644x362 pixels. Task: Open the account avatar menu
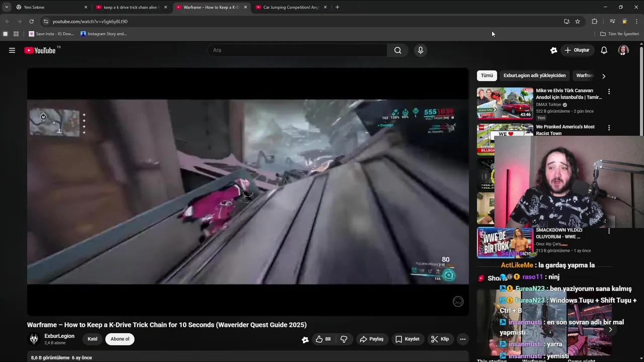coord(623,50)
